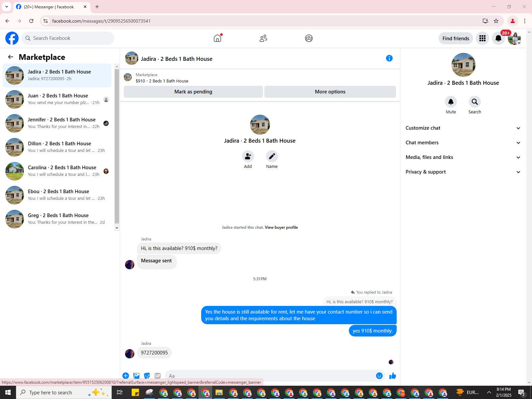Open the taskbar clock showing 8:14 PM

[503, 392]
